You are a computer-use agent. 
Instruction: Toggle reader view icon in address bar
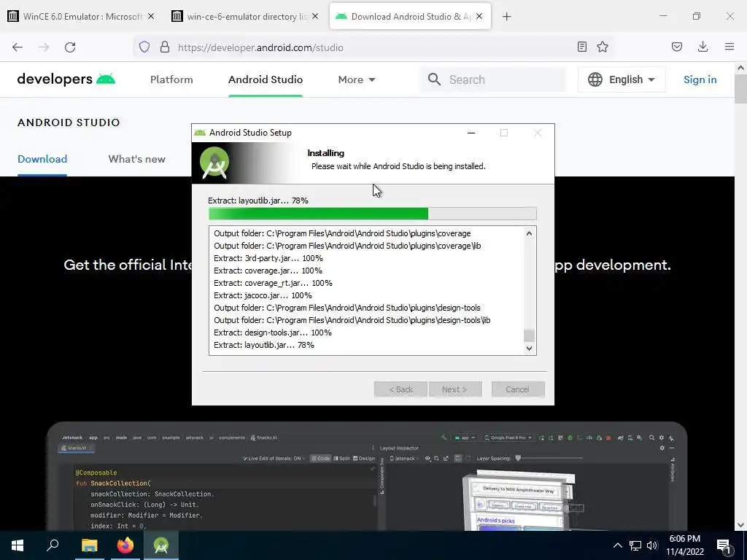click(581, 47)
